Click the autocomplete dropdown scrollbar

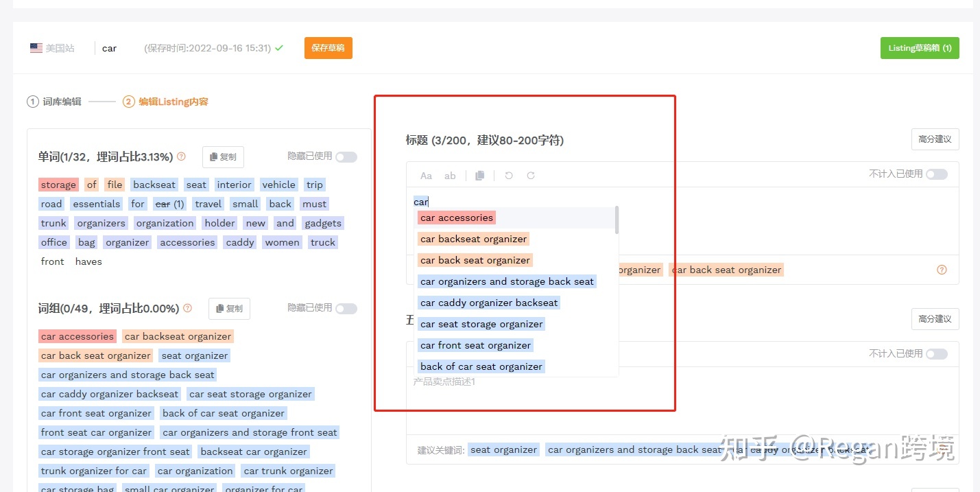pyautogui.click(x=617, y=220)
